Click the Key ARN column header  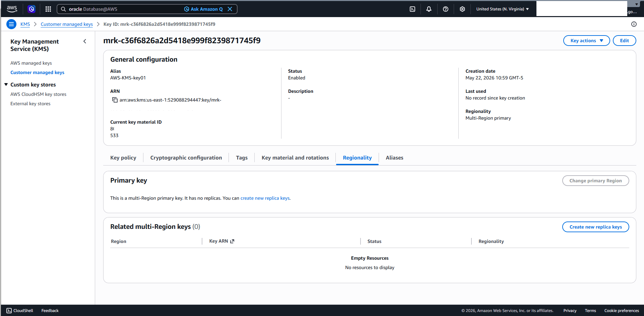pyautogui.click(x=218, y=241)
